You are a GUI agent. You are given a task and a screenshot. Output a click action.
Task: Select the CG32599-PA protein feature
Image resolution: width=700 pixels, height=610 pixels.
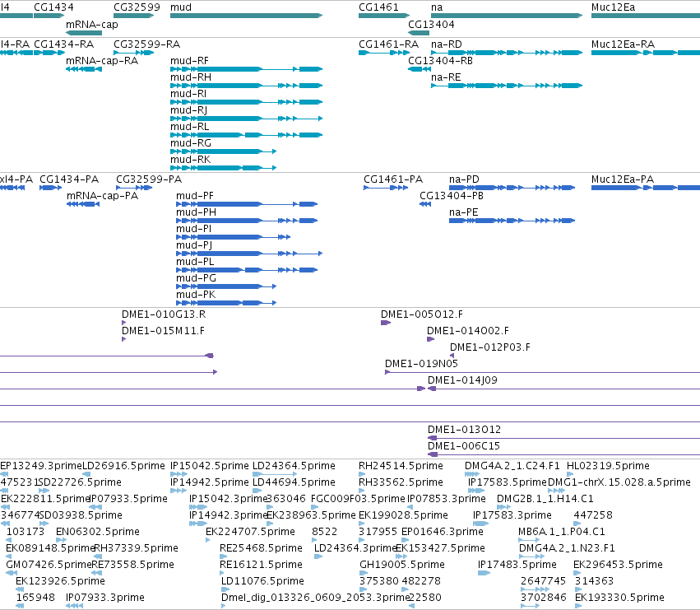coord(134,188)
